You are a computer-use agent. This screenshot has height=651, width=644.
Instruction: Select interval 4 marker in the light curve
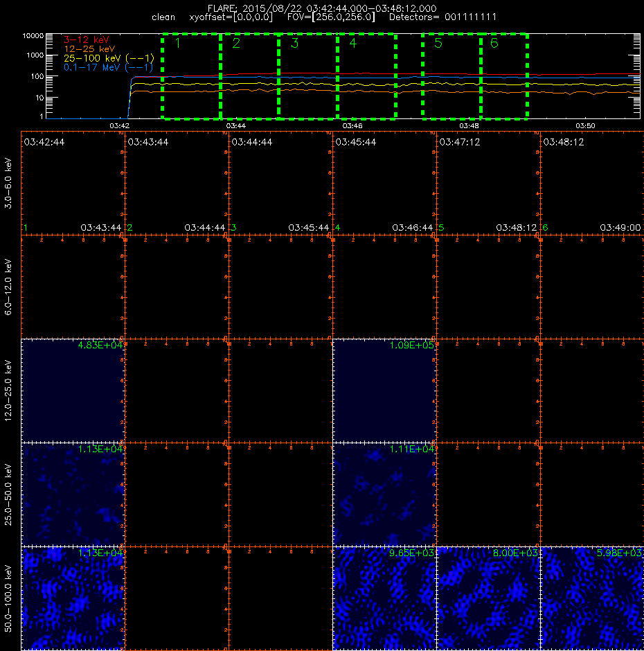353,43
